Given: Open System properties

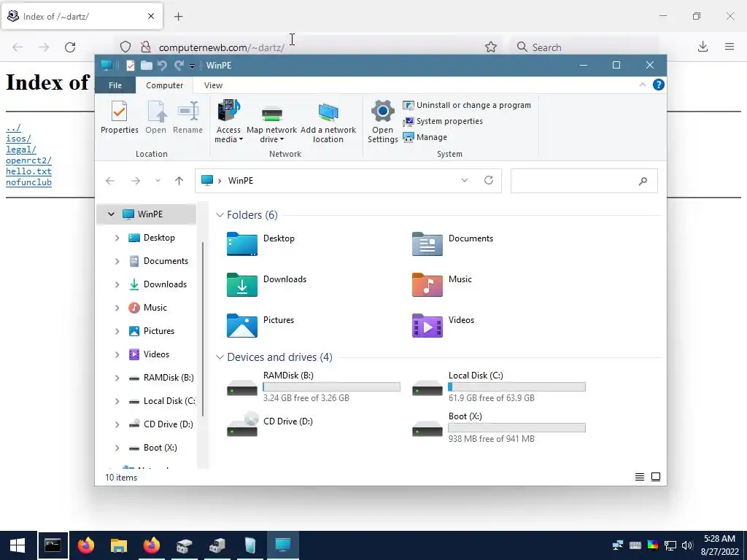Looking at the screenshot, I should point(443,122).
